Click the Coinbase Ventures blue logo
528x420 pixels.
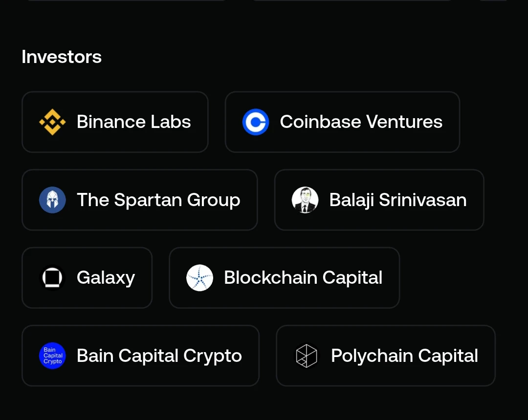pos(256,122)
